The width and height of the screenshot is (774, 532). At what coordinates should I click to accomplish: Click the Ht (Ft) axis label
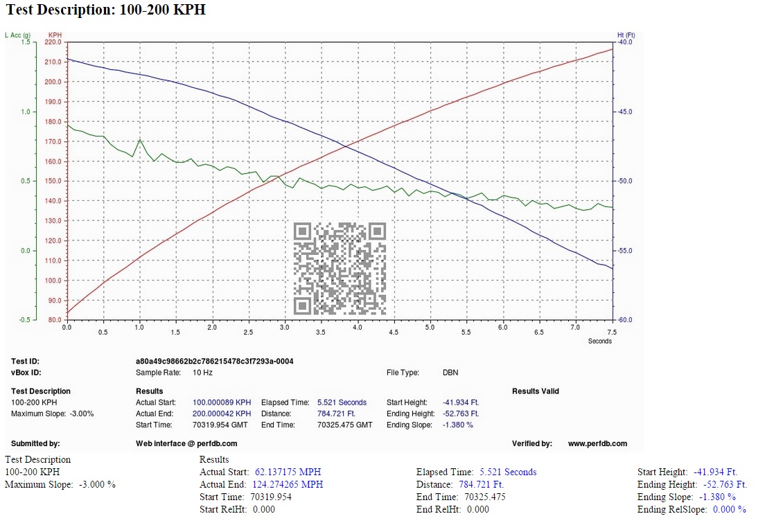(x=626, y=35)
